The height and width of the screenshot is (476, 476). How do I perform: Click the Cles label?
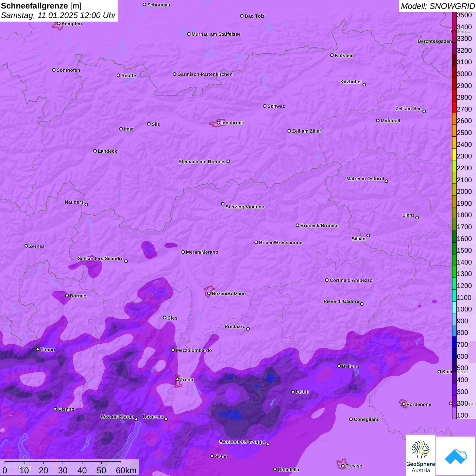point(172,318)
